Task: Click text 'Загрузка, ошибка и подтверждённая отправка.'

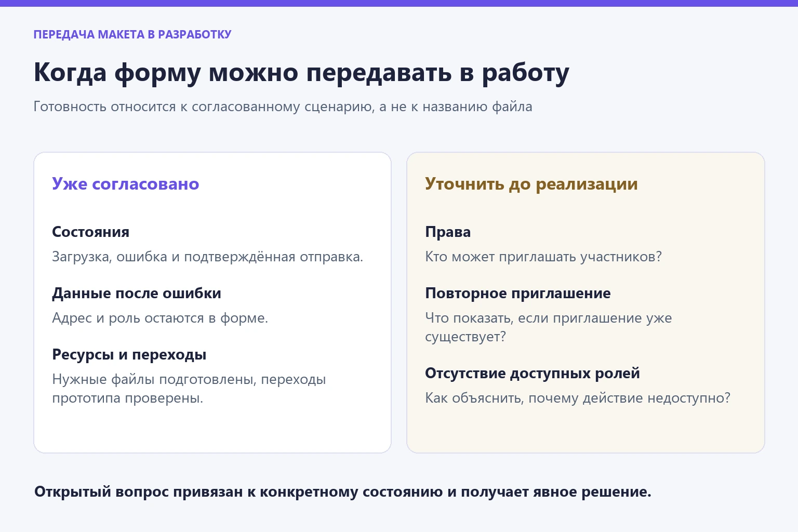Action: (x=208, y=257)
